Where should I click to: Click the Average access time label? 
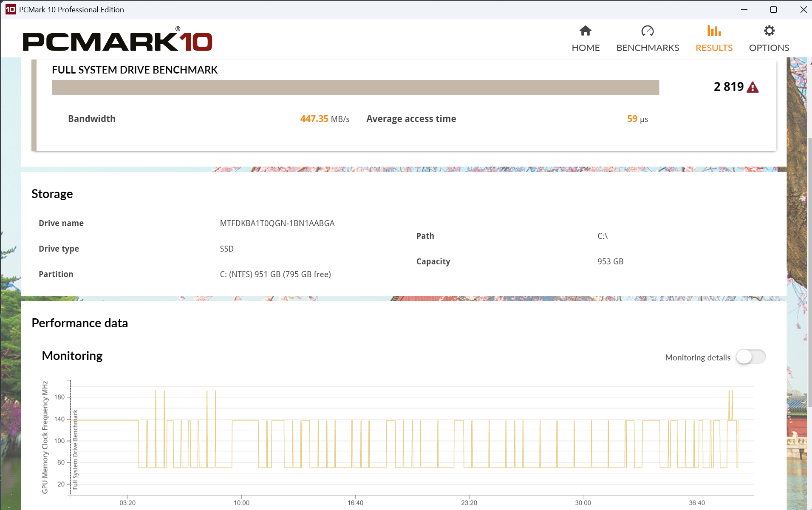point(411,119)
